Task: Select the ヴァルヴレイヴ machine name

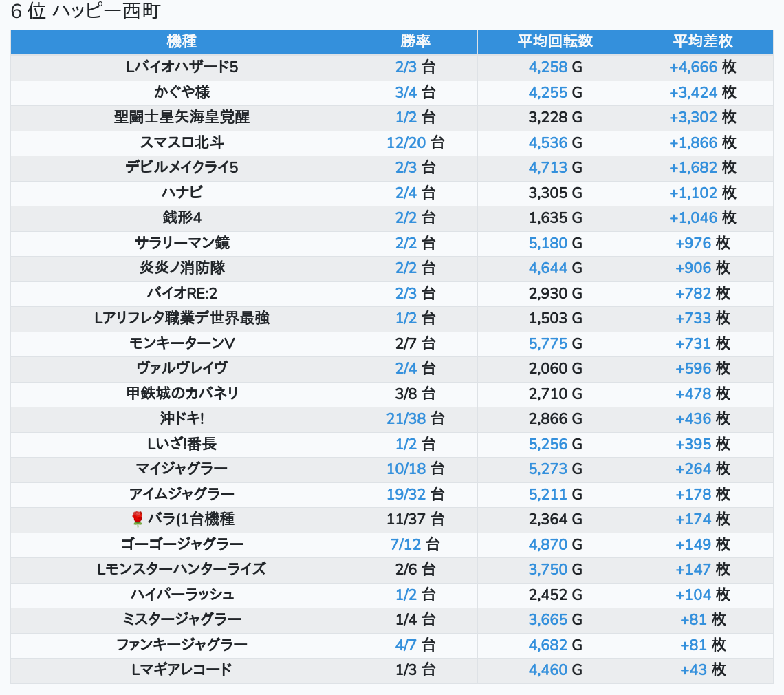Action: coord(182,368)
